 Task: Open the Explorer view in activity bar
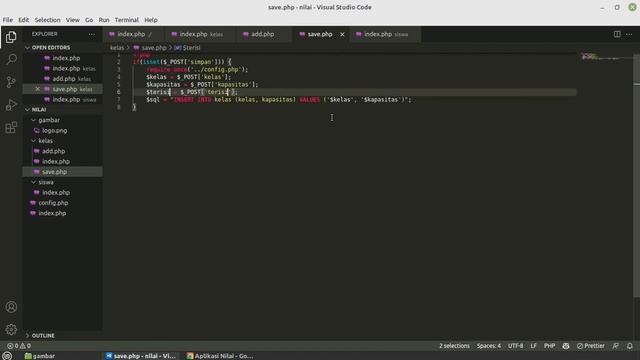pos(11,37)
